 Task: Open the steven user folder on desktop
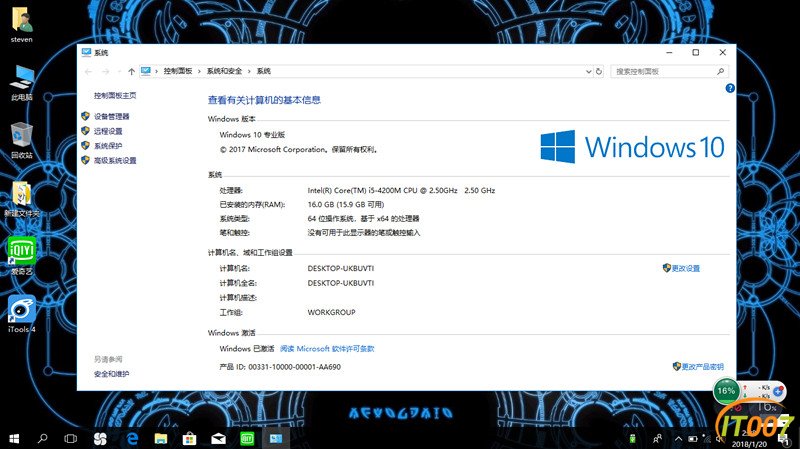[21, 24]
